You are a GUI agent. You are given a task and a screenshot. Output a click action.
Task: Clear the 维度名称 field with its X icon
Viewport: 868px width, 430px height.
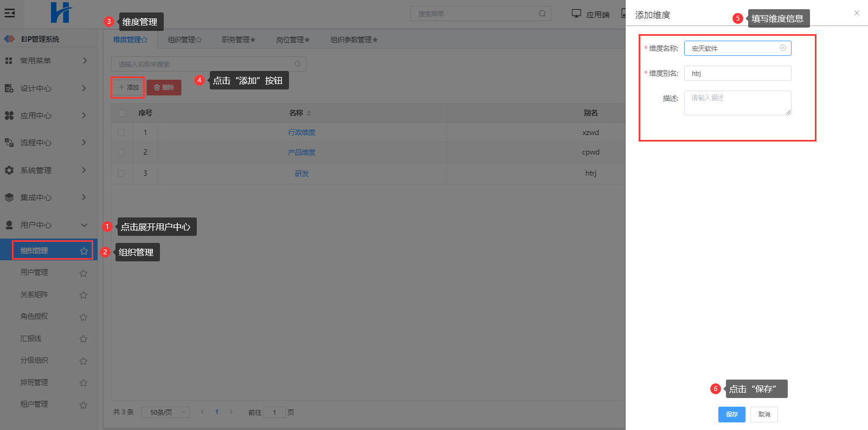[783, 48]
